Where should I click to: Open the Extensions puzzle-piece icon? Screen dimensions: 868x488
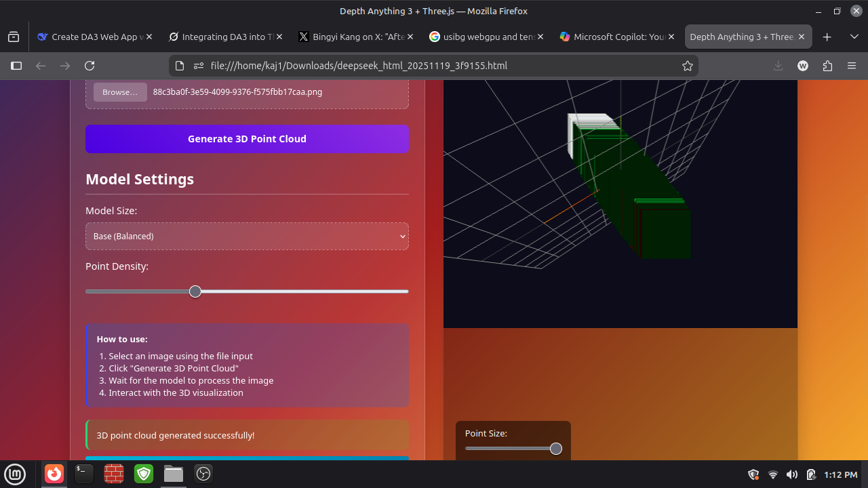[x=827, y=66]
